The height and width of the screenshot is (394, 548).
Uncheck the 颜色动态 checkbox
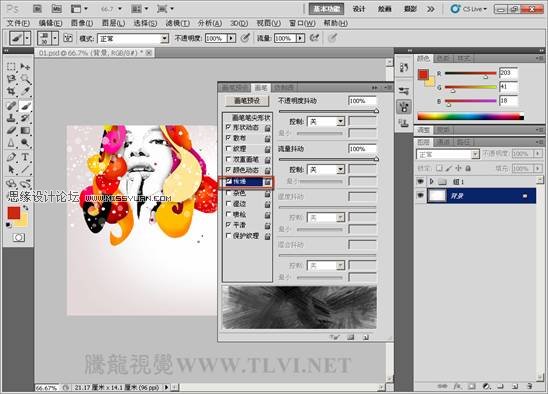(228, 170)
